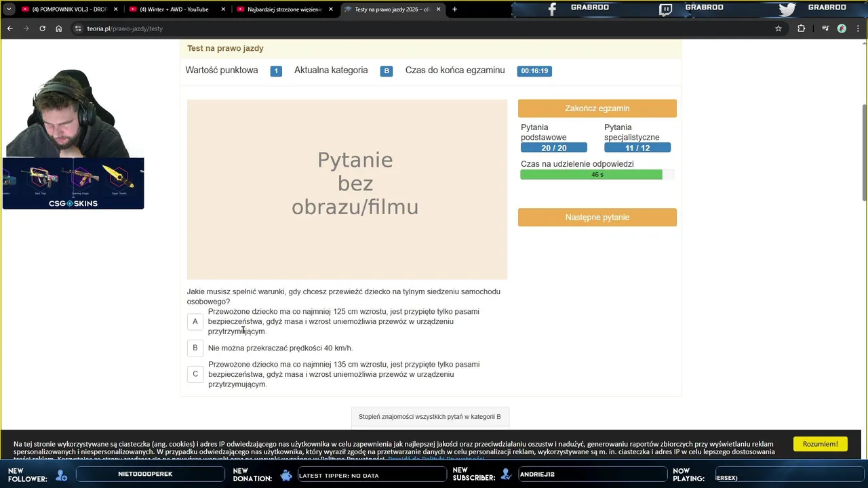Close the Testy na prawo jazdy tab
868x488 pixels.
point(438,9)
